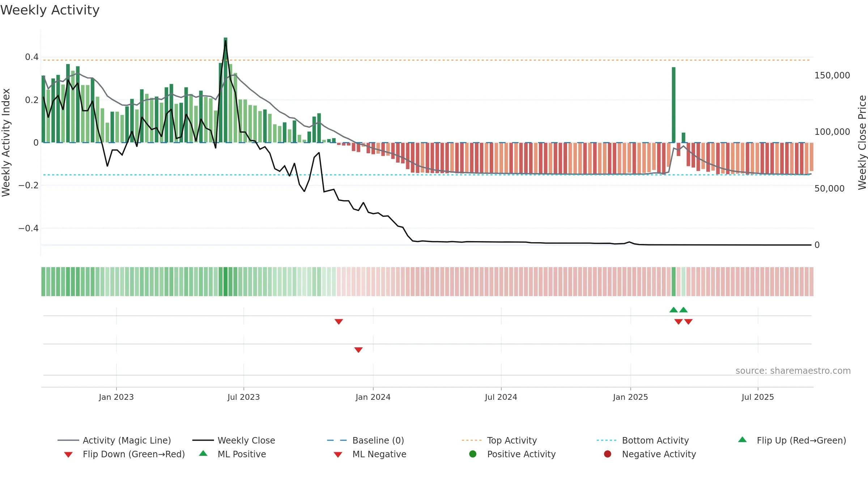This screenshot has height=488, width=868.
Task: Toggle the Top Activity legend entry
Action: pos(499,440)
